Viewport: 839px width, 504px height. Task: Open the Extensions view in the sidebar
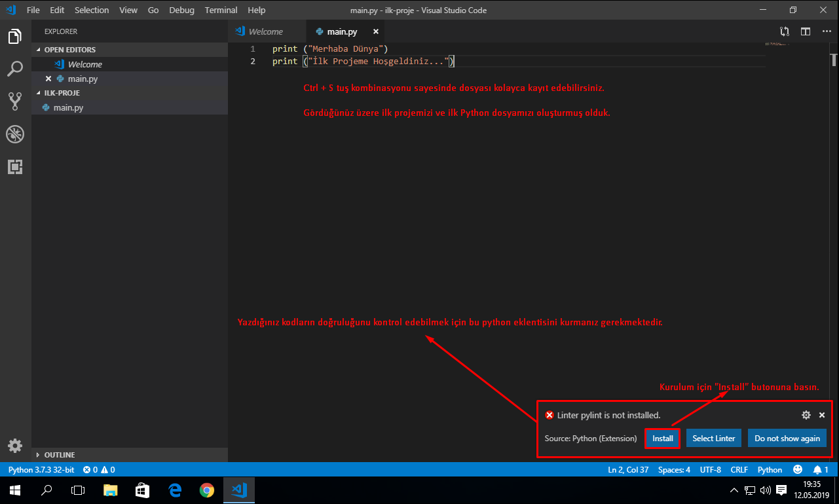pos(15,167)
